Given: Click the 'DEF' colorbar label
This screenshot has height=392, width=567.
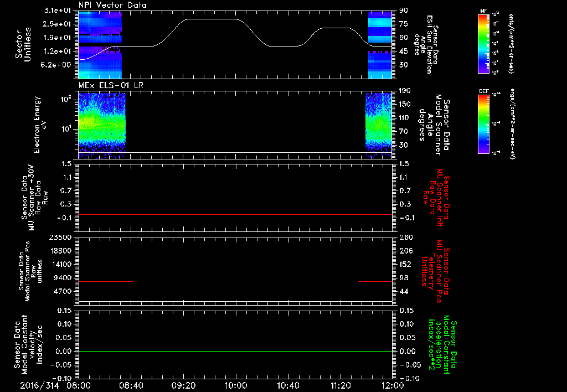Looking at the screenshot, I should [x=483, y=91].
